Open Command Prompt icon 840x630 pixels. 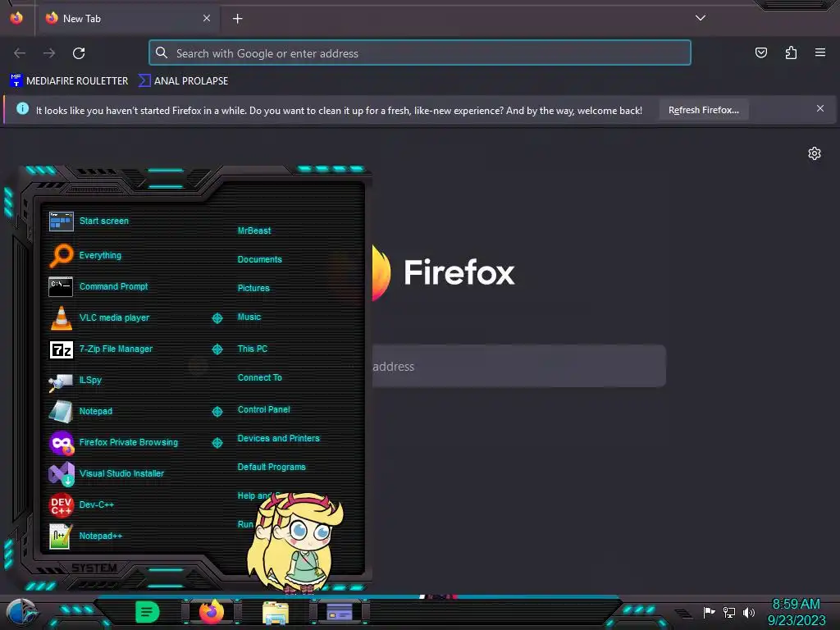(x=61, y=286)
